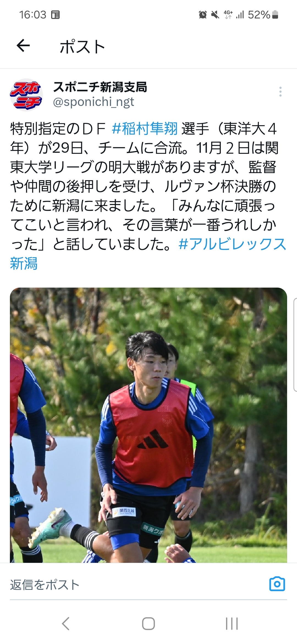This screenshot has height=644, width=297.
Task: Tap the 16:03 clock in the status bar
Action: (33, 15)
